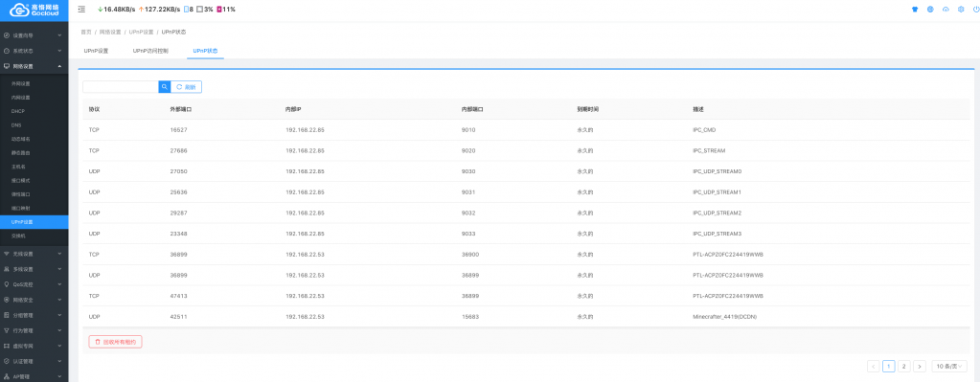Expand the 系统状态 sidebar section
Viewport: 980px width, 382px height.
point(34,51)
